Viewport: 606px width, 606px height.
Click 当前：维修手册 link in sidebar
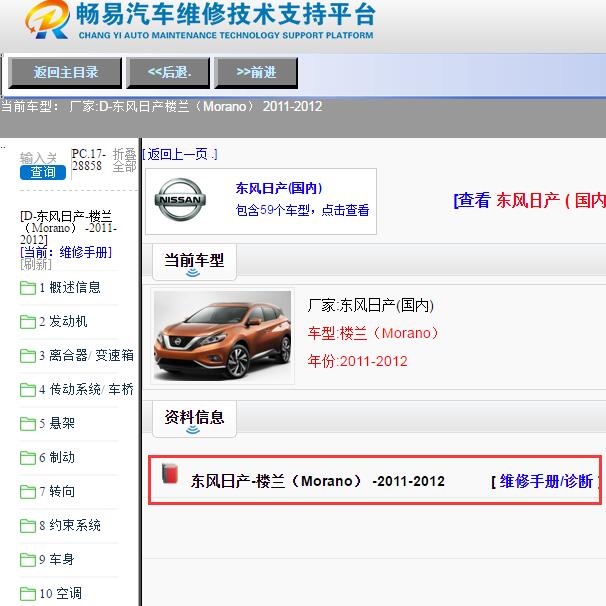pyautogui.click(x=66, y=252)
